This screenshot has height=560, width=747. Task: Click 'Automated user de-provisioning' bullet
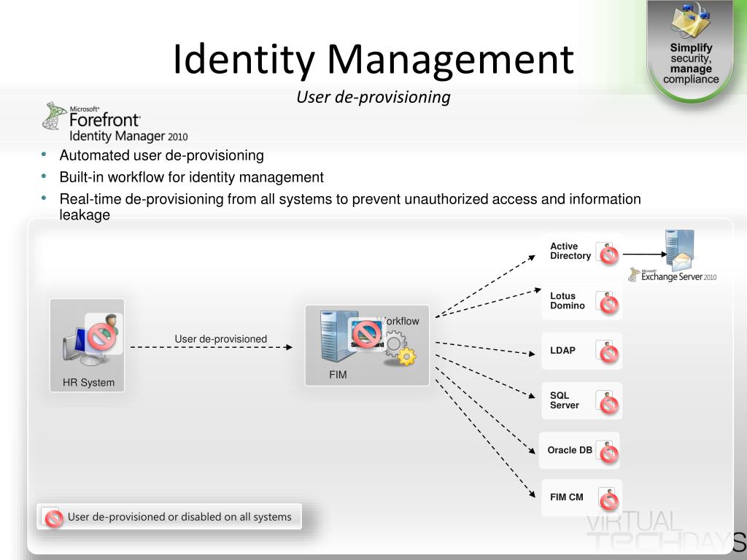[161, 155]
